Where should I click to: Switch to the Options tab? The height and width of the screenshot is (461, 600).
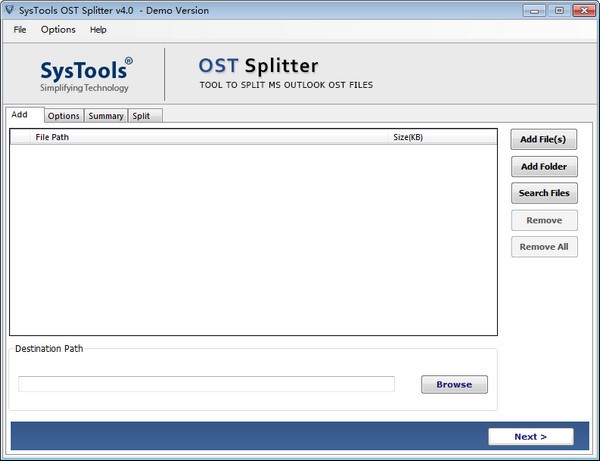click(64, 116)
